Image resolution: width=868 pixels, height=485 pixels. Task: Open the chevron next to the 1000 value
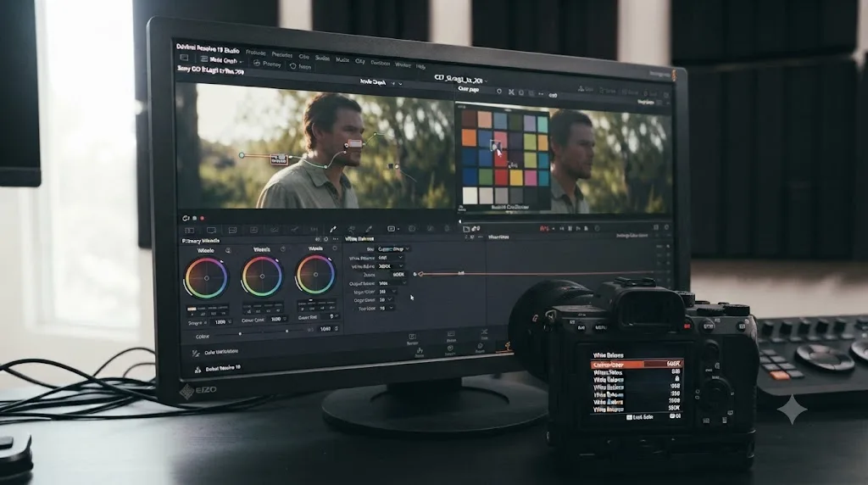(285, 319)
